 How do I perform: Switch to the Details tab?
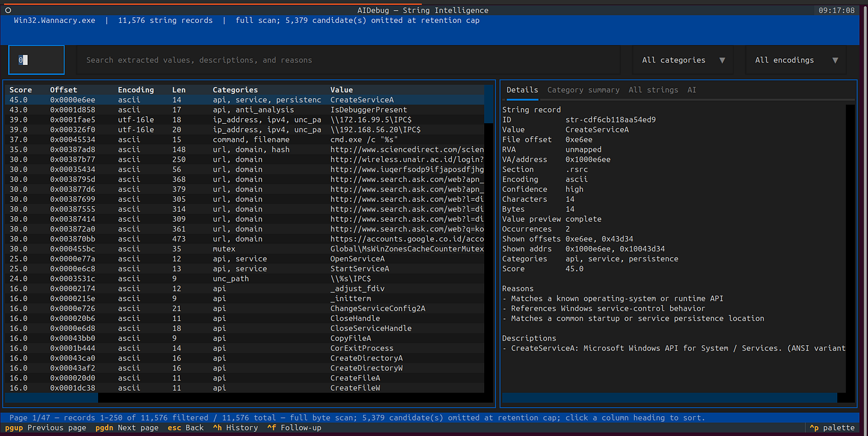tap(522, 90)
